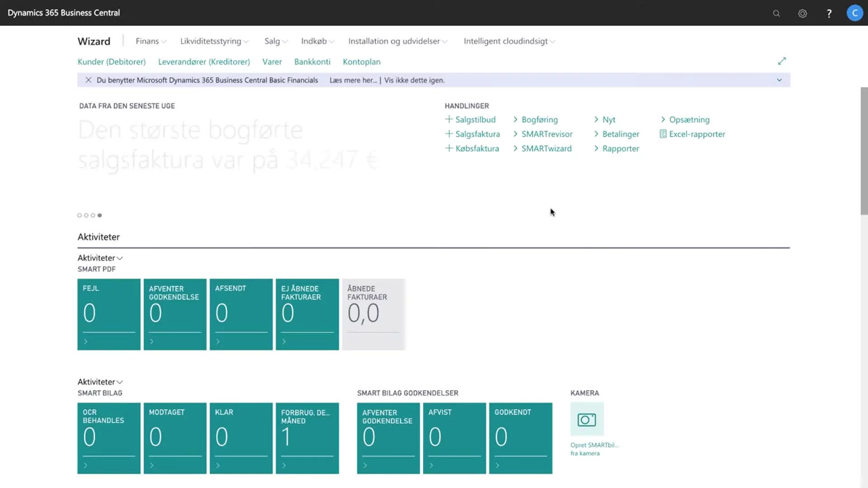Open the KLAR tile
This screenshot has width=868, height=488.
pos(241,438)
